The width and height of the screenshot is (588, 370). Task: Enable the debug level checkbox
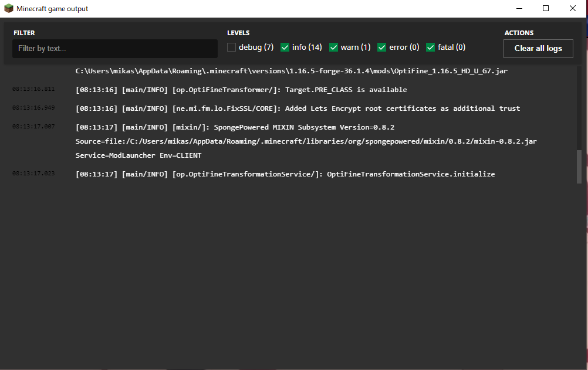point(232,47)
